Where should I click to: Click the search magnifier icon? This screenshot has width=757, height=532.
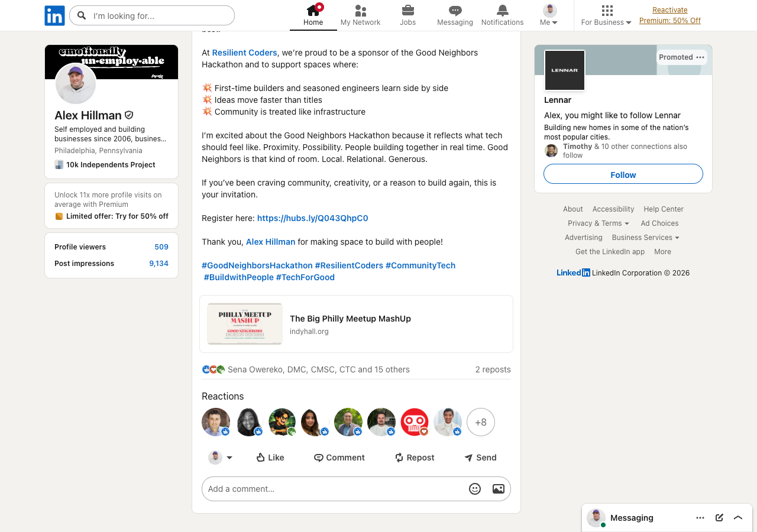[x=82, y=15]
